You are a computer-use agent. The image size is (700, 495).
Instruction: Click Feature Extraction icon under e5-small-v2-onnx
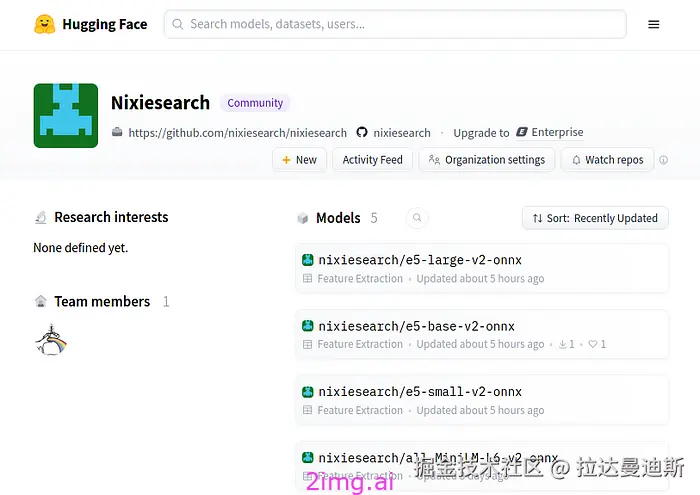tap(307, 410)
